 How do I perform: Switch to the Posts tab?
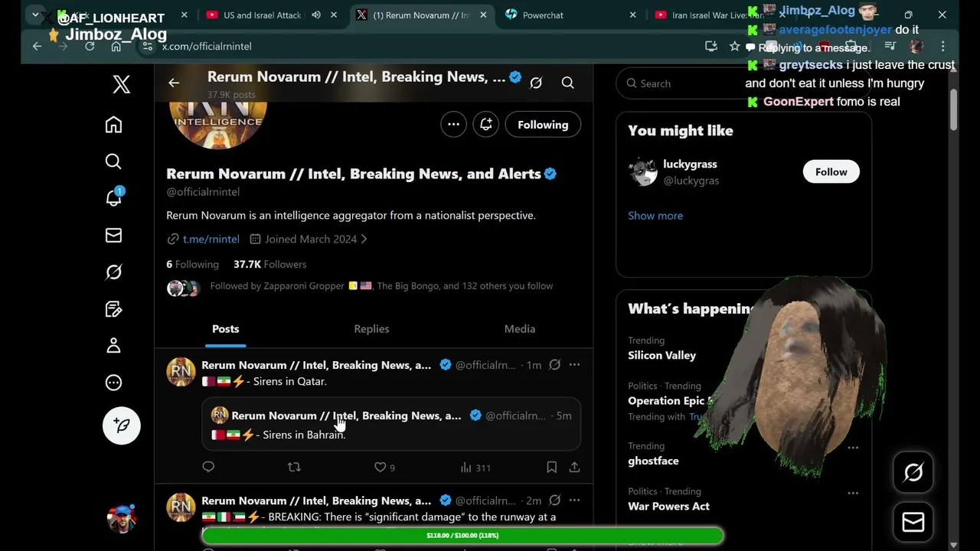(225, 329)
